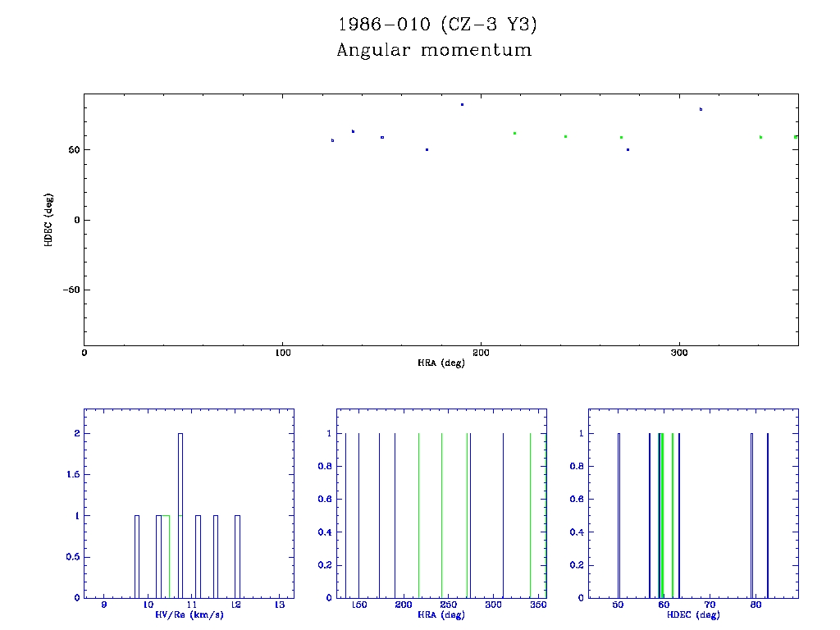Click the blue line near 310 in the HRA histogram
Screen dimensions: 840x630
(503, 515)
